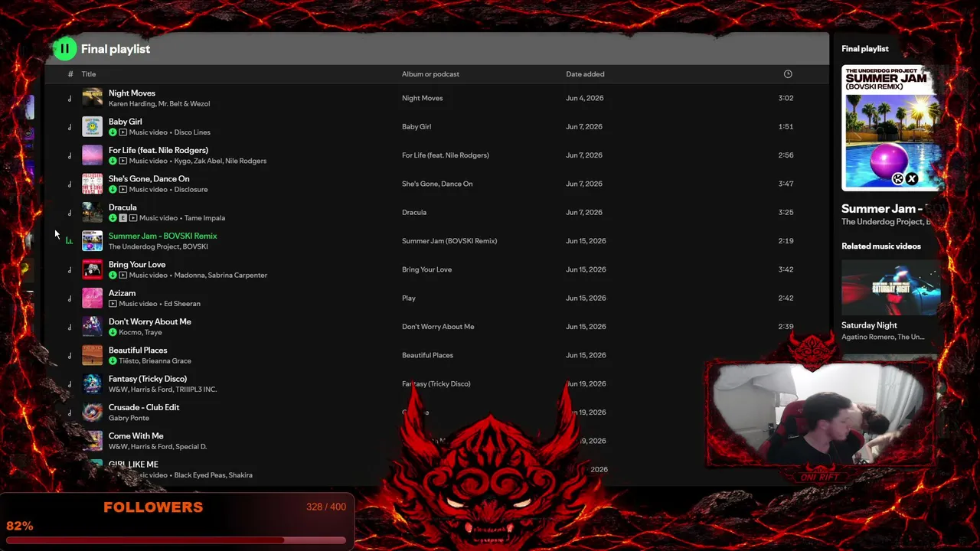Click downloaded icon on Don't Worry About Me
The image size is (980, 551).
(x=113, y=332)
